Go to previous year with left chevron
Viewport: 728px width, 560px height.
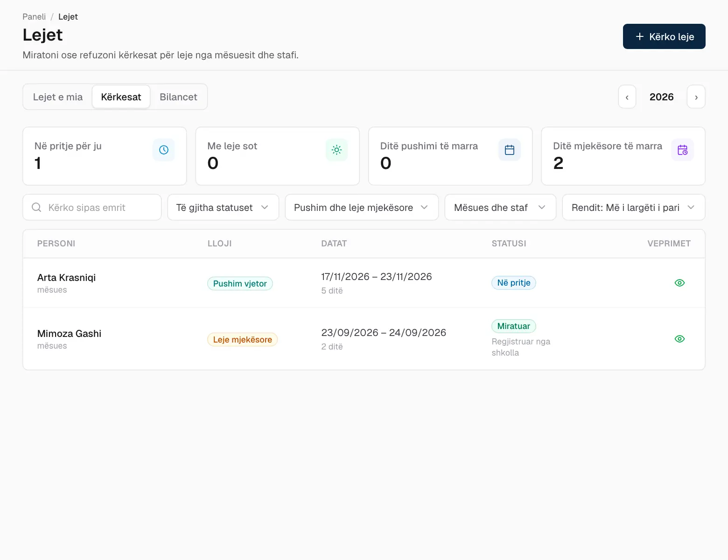click(627, 97)
